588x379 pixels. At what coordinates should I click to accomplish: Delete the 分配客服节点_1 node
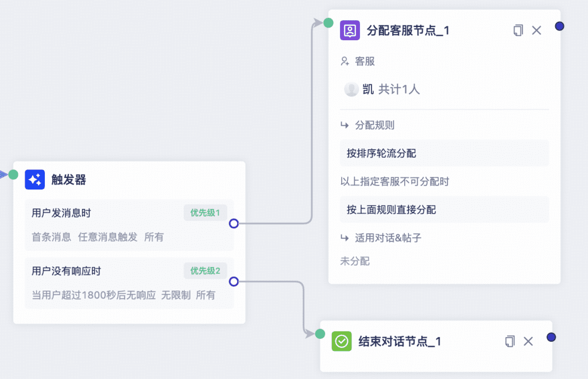coord(537,30)
